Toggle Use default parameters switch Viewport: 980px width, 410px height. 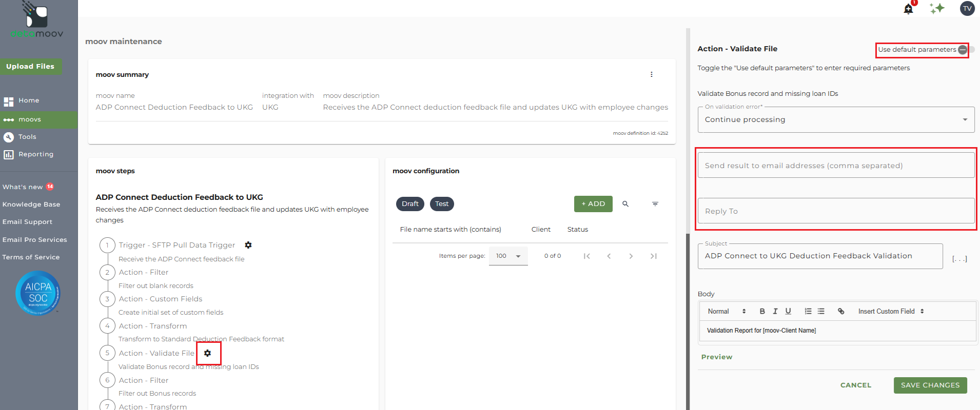tap(966, 50)
